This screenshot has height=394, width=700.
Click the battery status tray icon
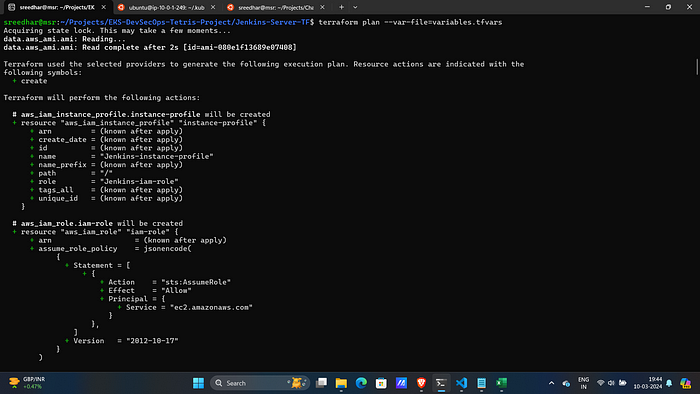pos(622,383)
